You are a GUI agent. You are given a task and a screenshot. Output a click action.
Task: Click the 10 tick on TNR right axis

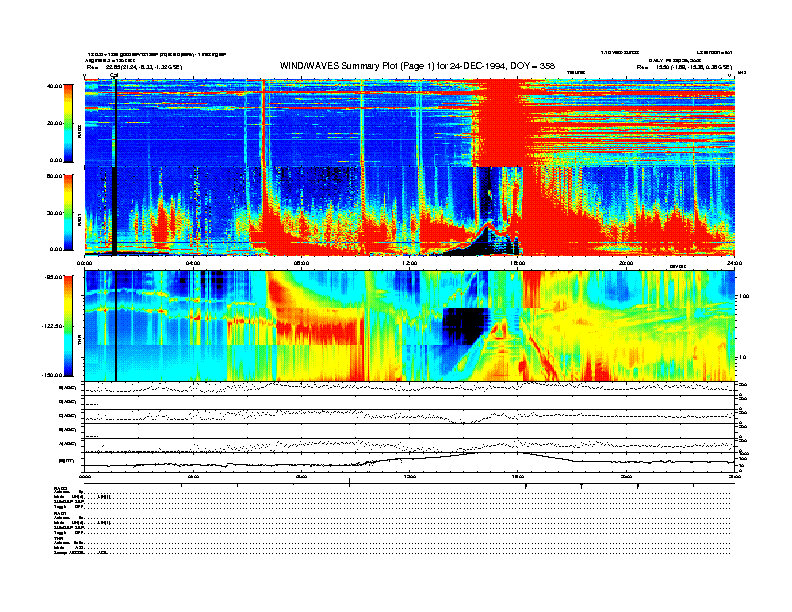743,357
